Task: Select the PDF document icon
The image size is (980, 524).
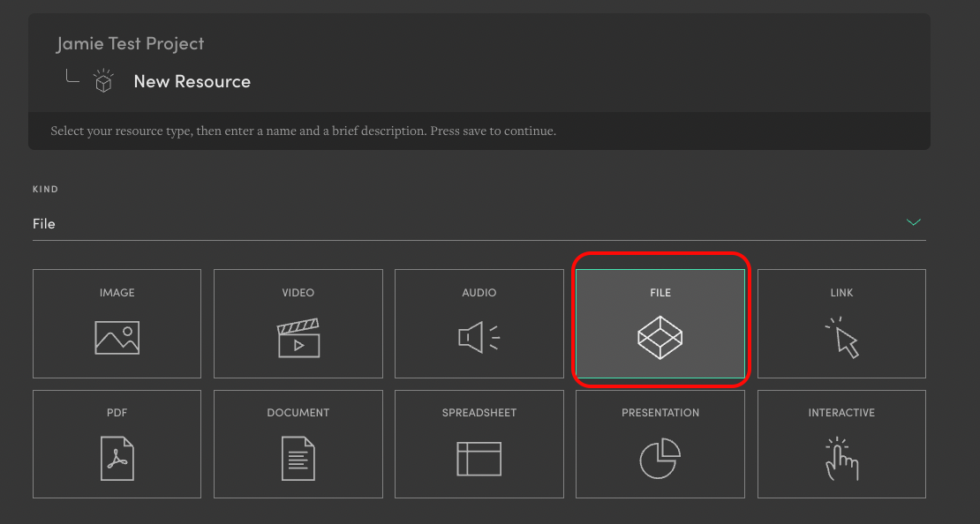Action: [117, 458]
